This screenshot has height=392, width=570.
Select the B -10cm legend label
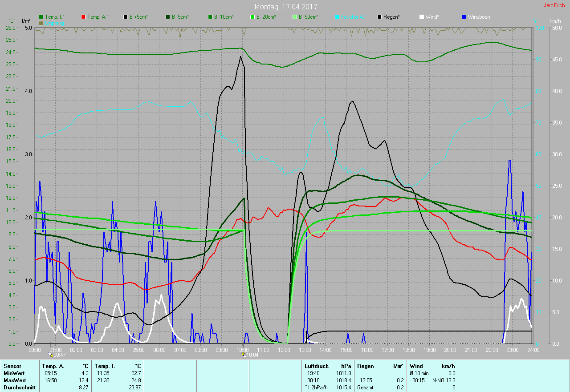click(223, 17)
